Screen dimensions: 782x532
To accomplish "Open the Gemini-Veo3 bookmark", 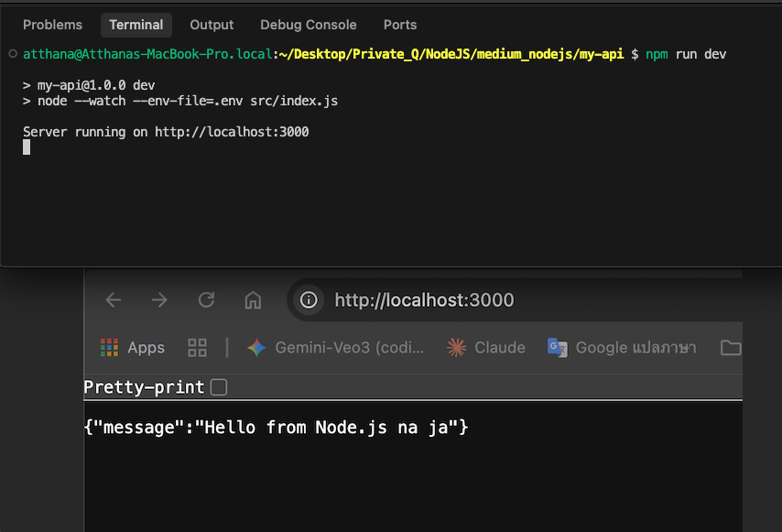I will coord(336,348).
